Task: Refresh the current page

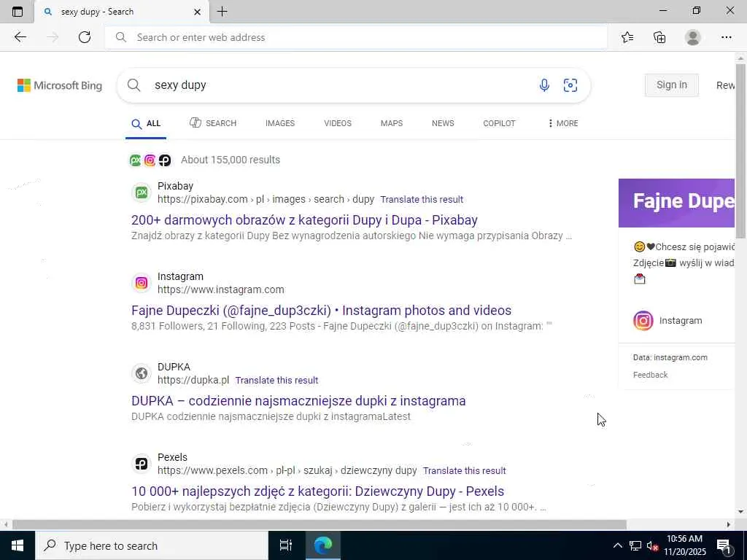Action: coord(85,37)
